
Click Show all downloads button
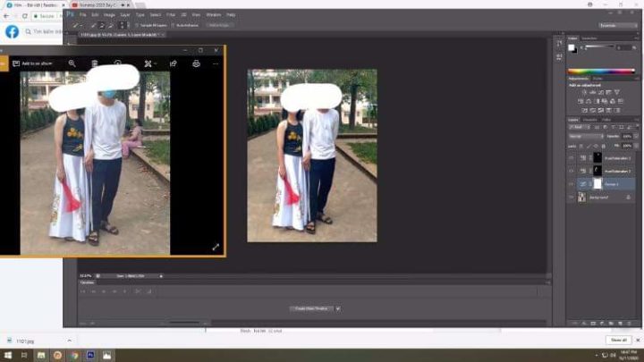pos(619,341)
